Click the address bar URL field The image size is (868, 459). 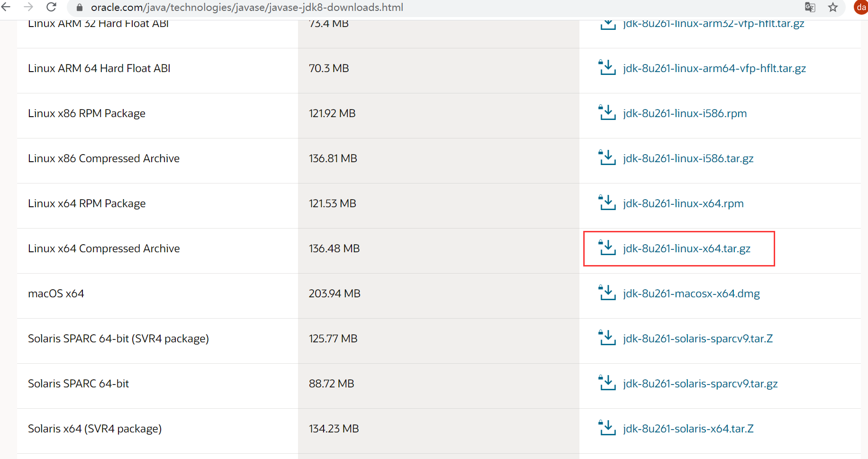[246, 8]
